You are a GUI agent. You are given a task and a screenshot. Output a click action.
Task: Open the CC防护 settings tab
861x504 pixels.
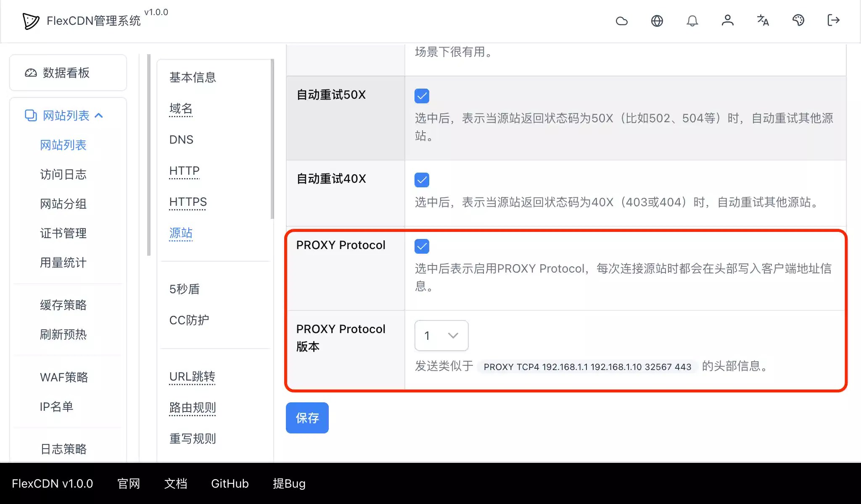189,320
